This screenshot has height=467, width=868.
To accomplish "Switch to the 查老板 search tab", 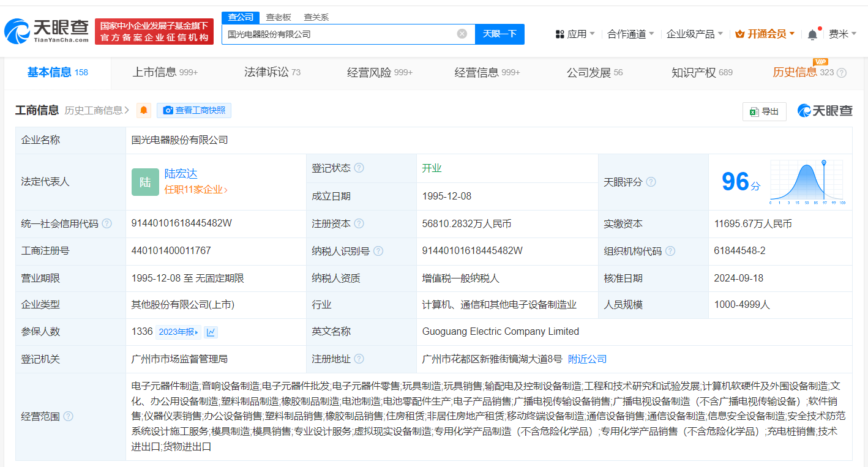I will 279,17.
